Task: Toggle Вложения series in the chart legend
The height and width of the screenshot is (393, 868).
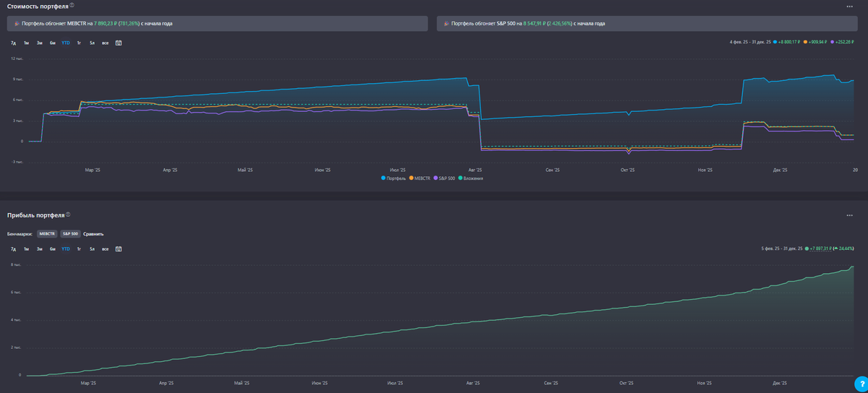Action: (470, 178)
